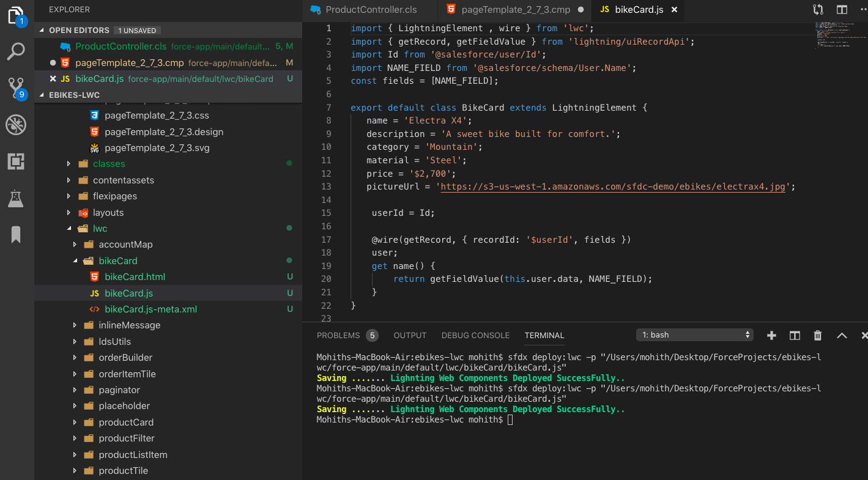Screen dimensions: 868x480
Task: Collapse the lwc folder
Action: (70, 229)
